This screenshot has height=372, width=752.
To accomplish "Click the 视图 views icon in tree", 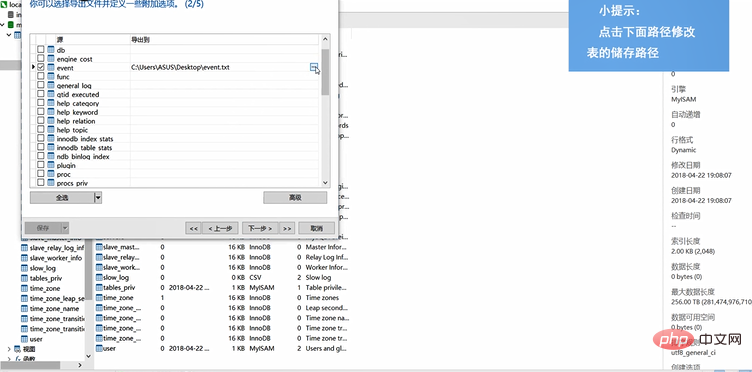I will (18, 349).
